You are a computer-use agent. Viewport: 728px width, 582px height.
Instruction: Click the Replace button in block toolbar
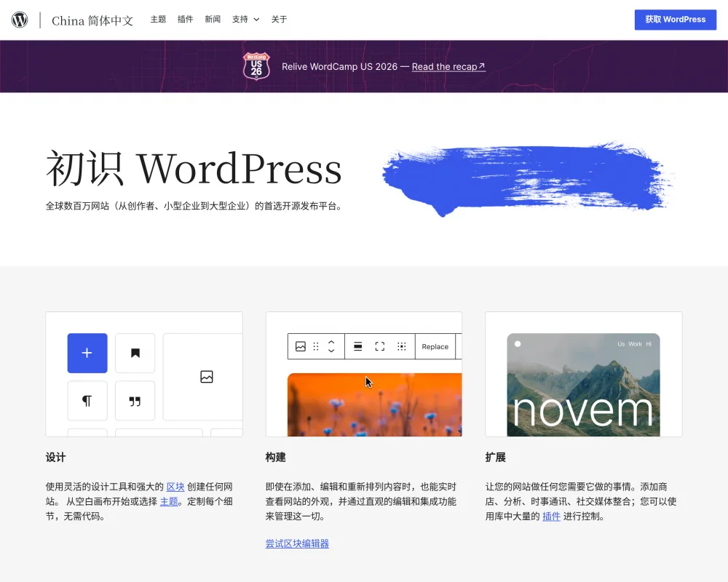point(435,347)
